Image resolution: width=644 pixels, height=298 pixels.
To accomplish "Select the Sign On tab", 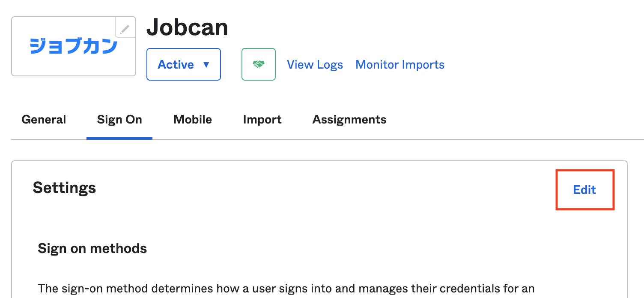I will [119, 119].
